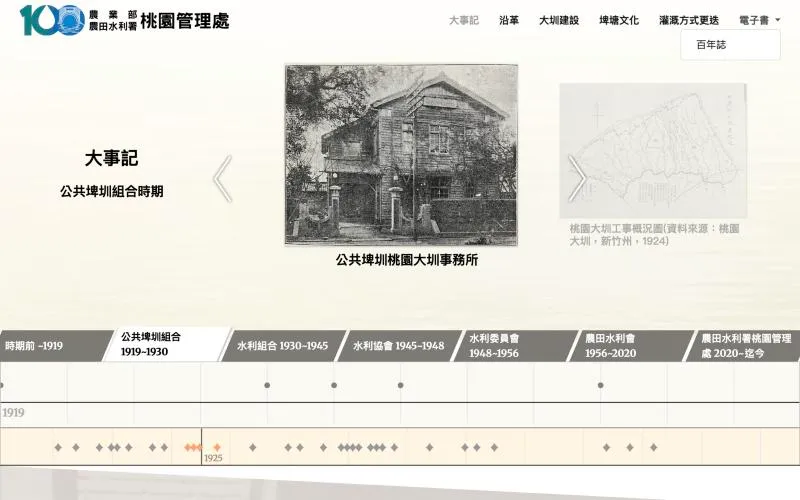Image resolution: width=800 pixels, height=500 pixels.
Task: Go to previous slide with left chevron
Action: click(223, 179)
